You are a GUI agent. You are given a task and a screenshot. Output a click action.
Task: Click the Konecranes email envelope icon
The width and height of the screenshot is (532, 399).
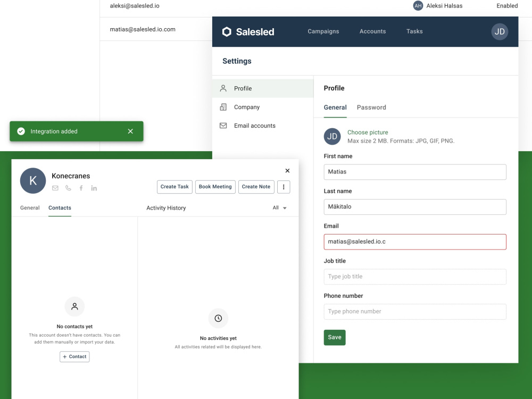click(55, 188)
